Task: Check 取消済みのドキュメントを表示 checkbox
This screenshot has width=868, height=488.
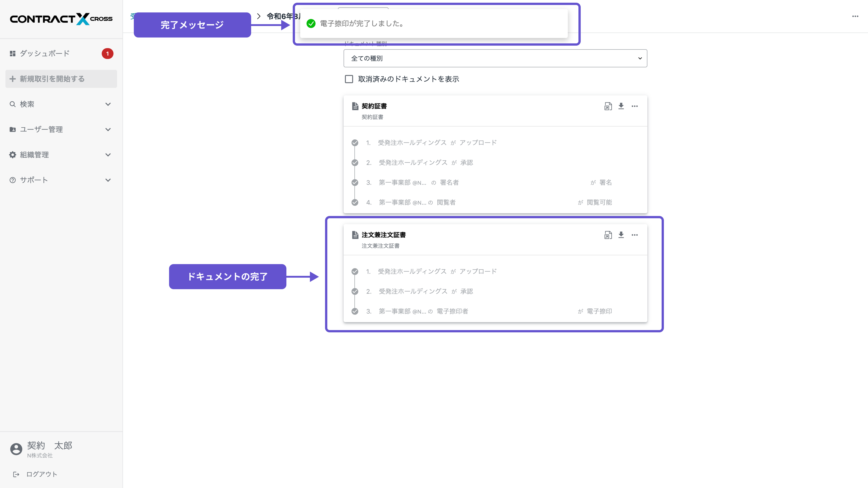Action: [349, 79]
